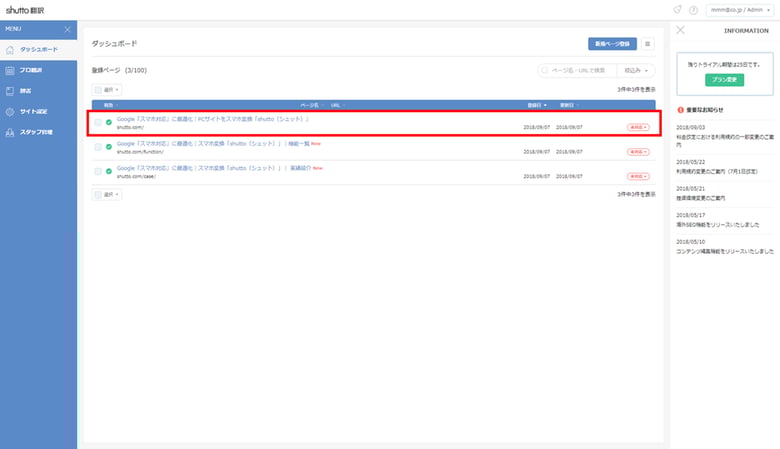The width and height of the screenshot is (780, 449).
Task: Open the プロ翻訳 sidebar menu item
Action: 38,71
